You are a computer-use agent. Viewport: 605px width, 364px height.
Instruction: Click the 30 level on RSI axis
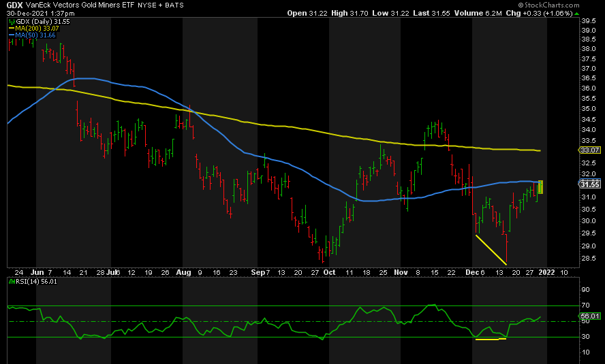[x=585, y=337]
